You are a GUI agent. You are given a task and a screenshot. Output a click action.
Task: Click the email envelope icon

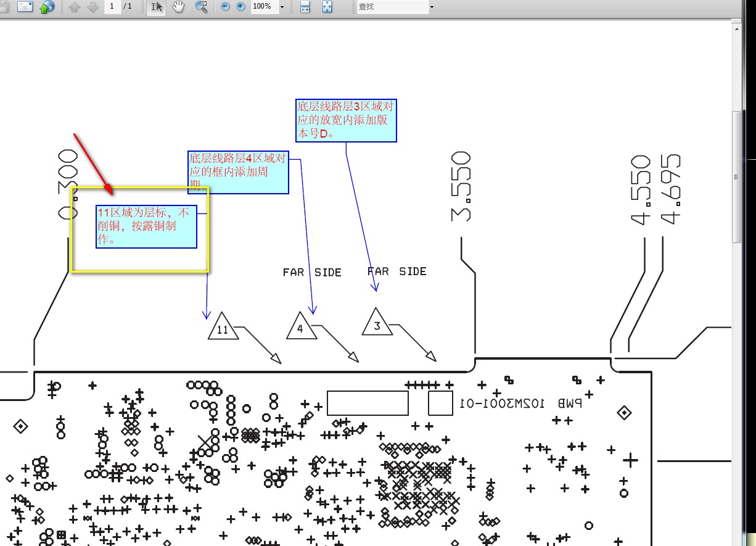coord(25,7)
